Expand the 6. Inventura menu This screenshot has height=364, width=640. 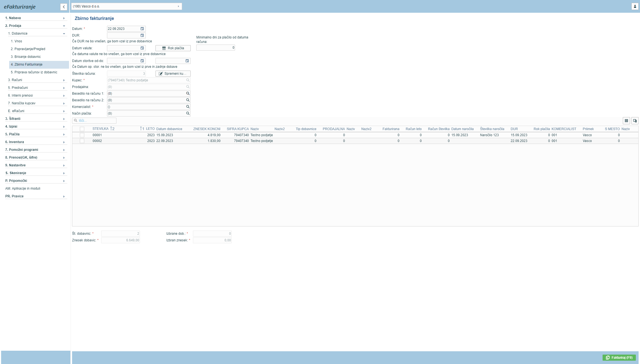click(36, 142)
